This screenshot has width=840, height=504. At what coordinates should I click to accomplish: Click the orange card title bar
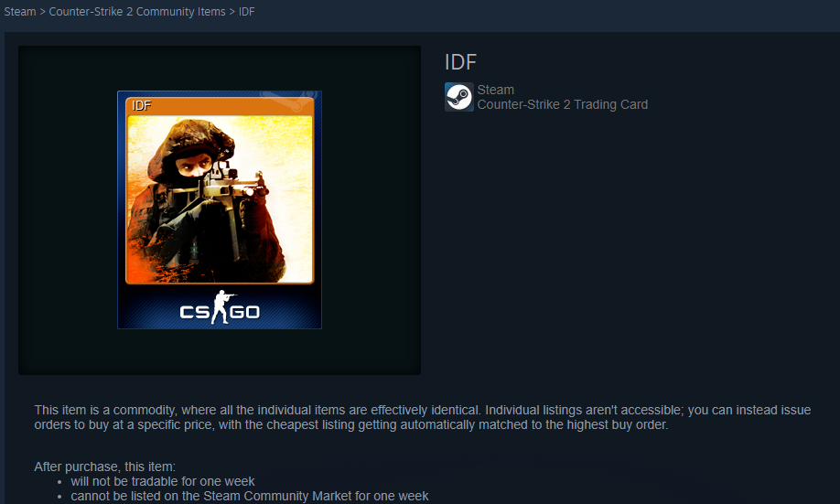click(x=220, y=105)
